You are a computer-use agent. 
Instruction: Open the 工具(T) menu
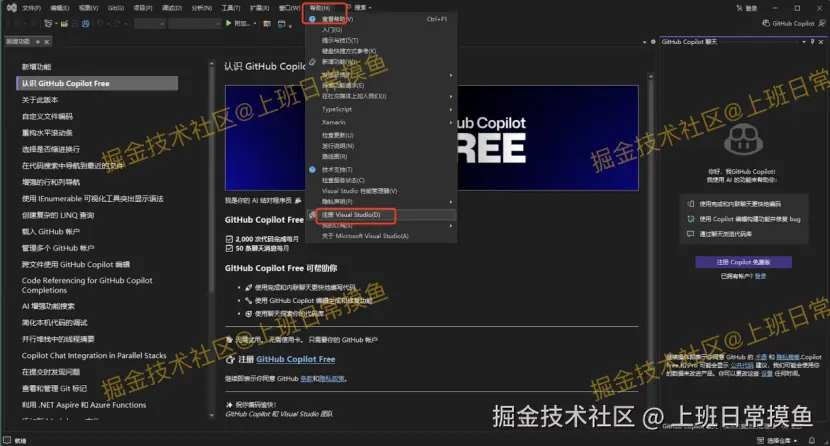(230, 8)
